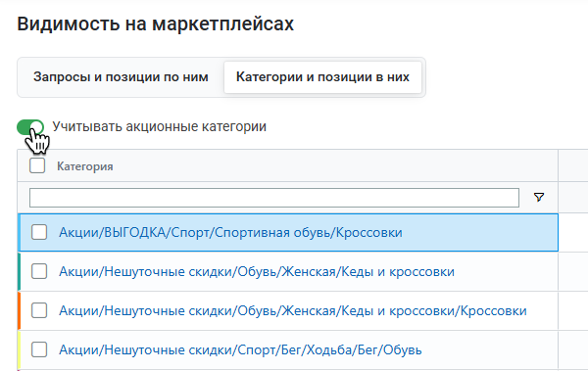Switch to Запросы и позиции по ним tab
This screenshot has height=371, width=588.
point(121,77)
